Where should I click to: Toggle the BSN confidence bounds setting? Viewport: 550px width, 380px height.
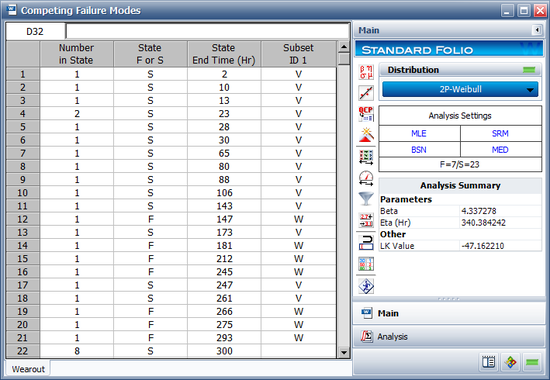(419, 150)
